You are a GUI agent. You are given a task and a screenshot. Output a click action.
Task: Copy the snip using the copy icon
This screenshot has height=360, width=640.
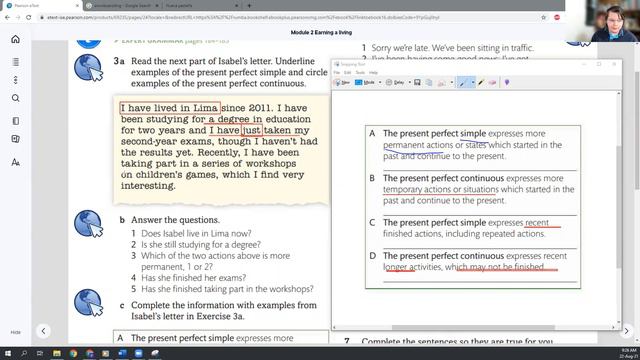(x=429, y=82)
